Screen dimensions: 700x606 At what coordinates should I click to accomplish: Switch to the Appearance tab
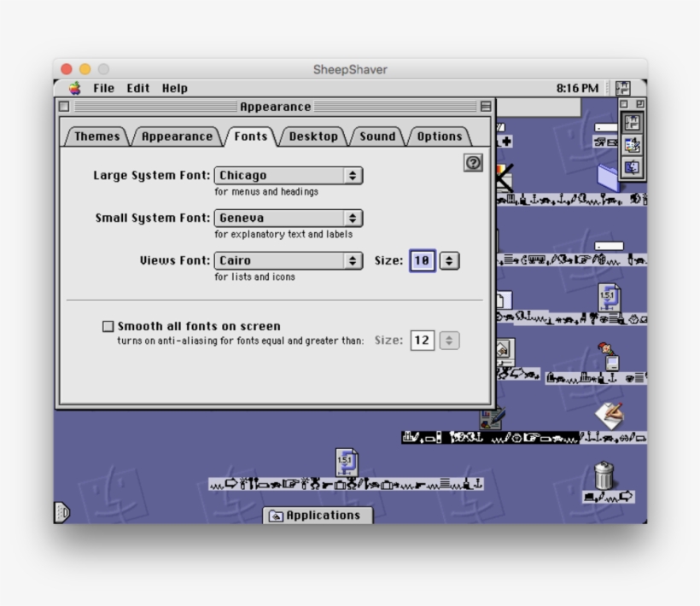click(177, 136)
